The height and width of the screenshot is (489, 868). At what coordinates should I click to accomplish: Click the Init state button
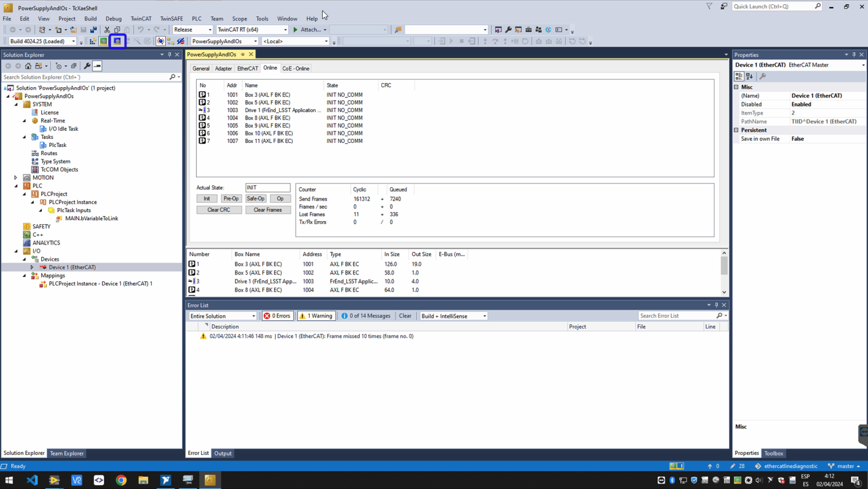pyautogui.click(x=206, y=199)
